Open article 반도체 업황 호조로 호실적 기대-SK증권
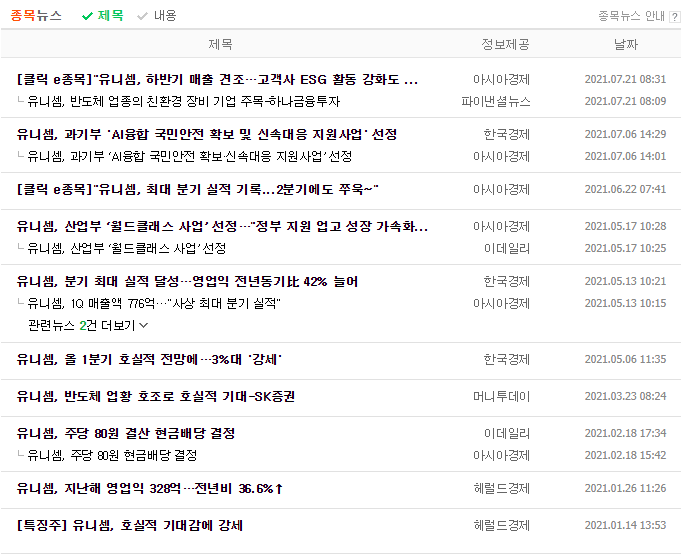 156,396
